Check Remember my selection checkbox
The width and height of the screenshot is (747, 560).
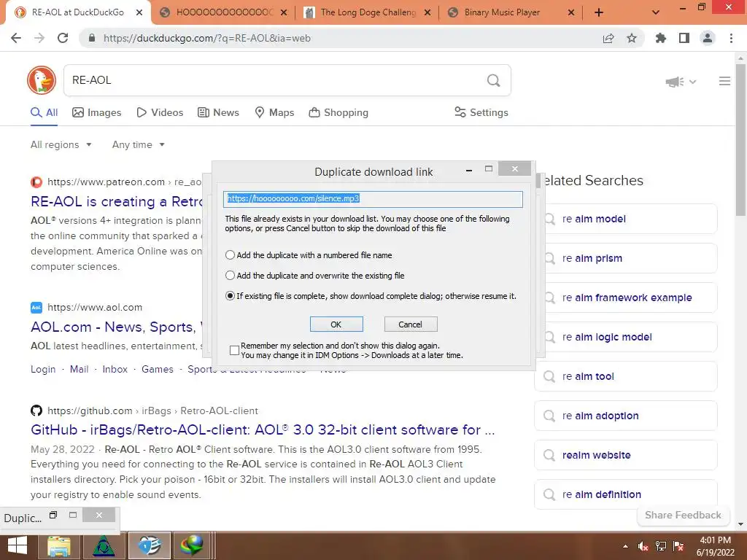(x=234, y=351)
